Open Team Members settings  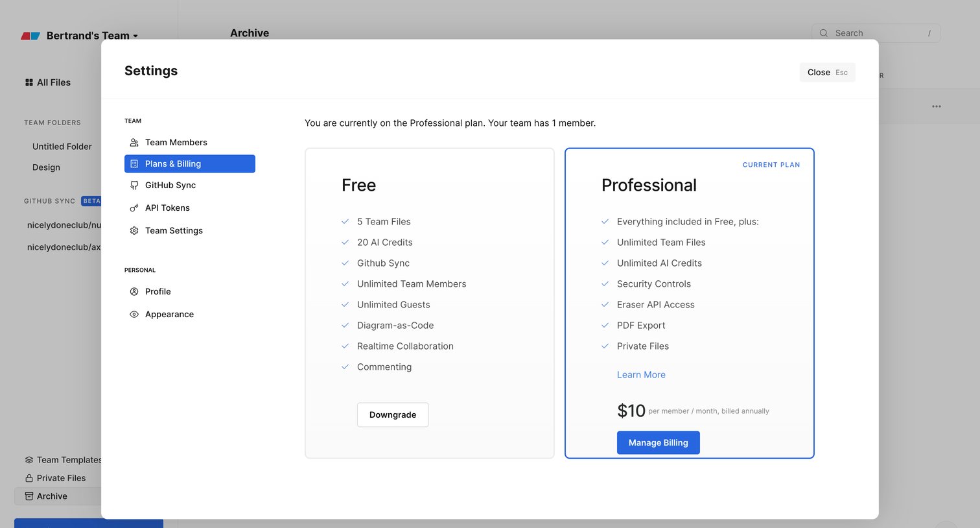(189, 142)
